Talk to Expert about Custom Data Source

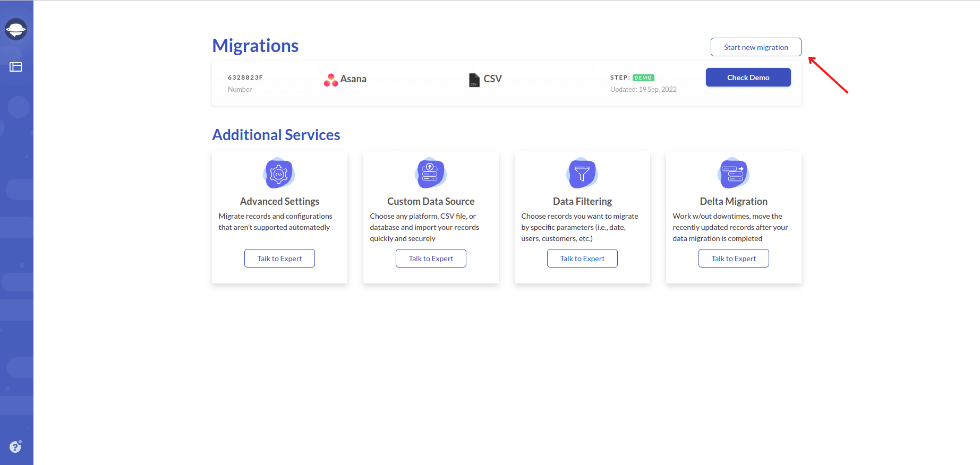click(x=431, y=259)
